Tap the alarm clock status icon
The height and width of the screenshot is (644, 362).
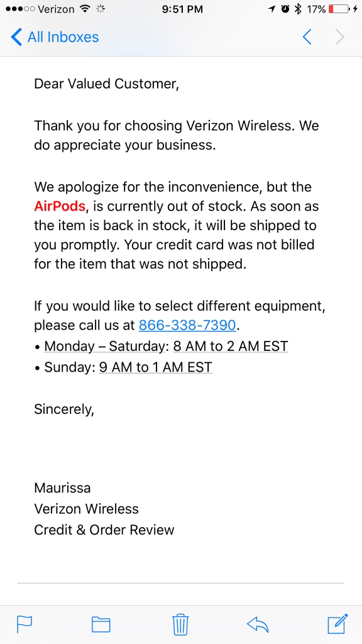pyautogui.click(x=285, y=9)
